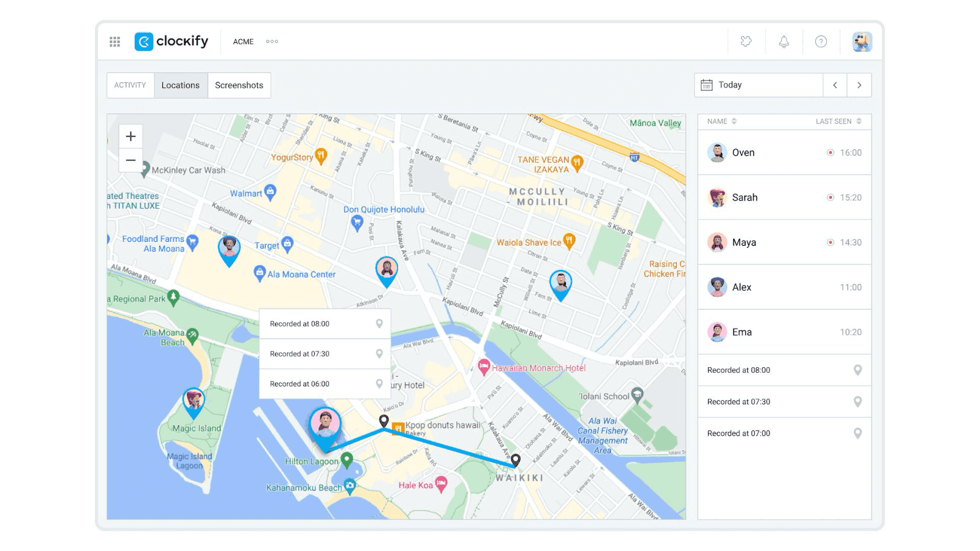Open the notifications bell
This screenshot has height=551, width=980.
783,42
